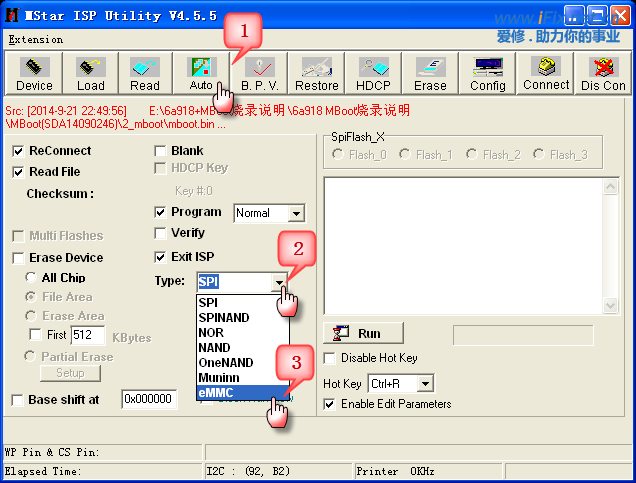
Task: Click the B.P.V. toolbar icon
Action: click(x=259, y=73)
